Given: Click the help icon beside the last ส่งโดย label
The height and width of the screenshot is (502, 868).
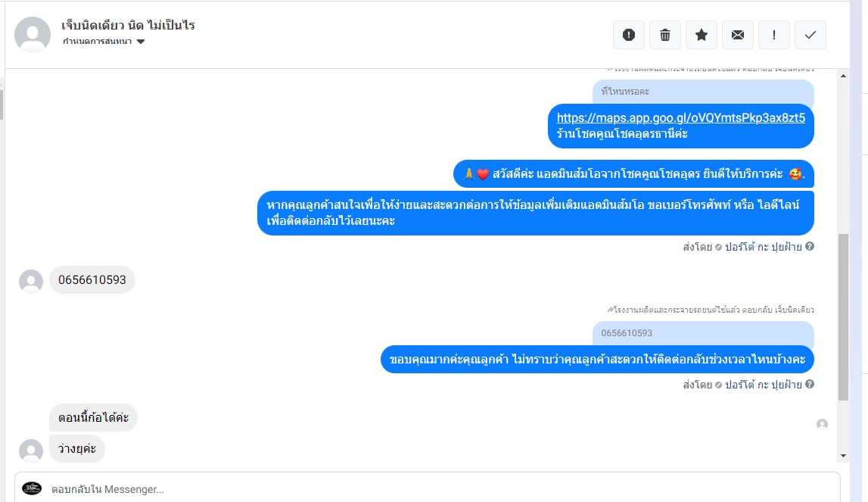Looking at the screenshot, I should click(x=809, y=384).
